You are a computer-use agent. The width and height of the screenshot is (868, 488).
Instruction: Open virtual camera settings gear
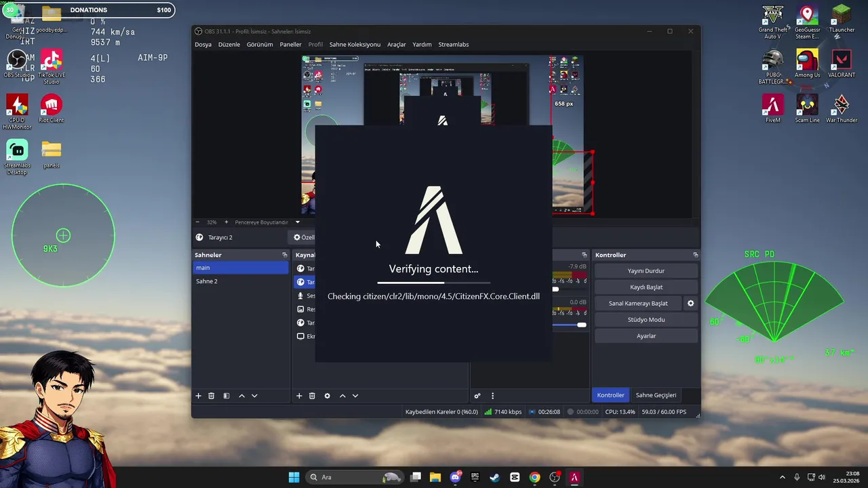point(690,304)
